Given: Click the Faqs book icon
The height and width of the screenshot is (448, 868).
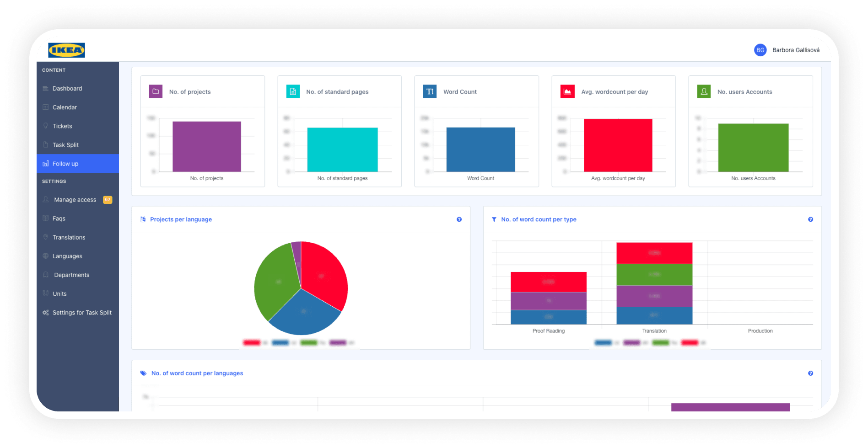Looking at the screenshot, I should [46, 218].
